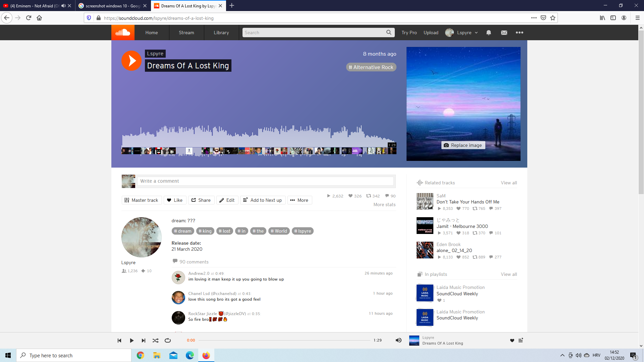Open the SoundCloud header more options menu
The image size is (644, 362).
pyautogui.click(x=520, y=33)
